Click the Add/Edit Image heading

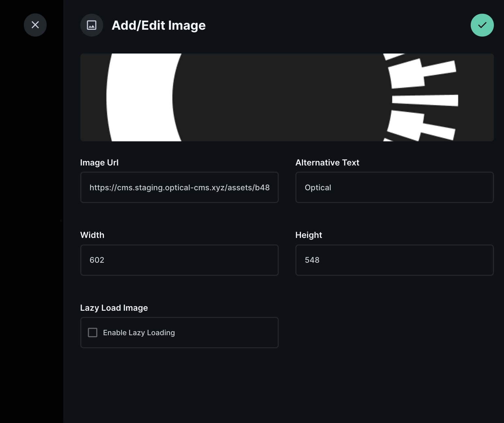tap(159, 25)
